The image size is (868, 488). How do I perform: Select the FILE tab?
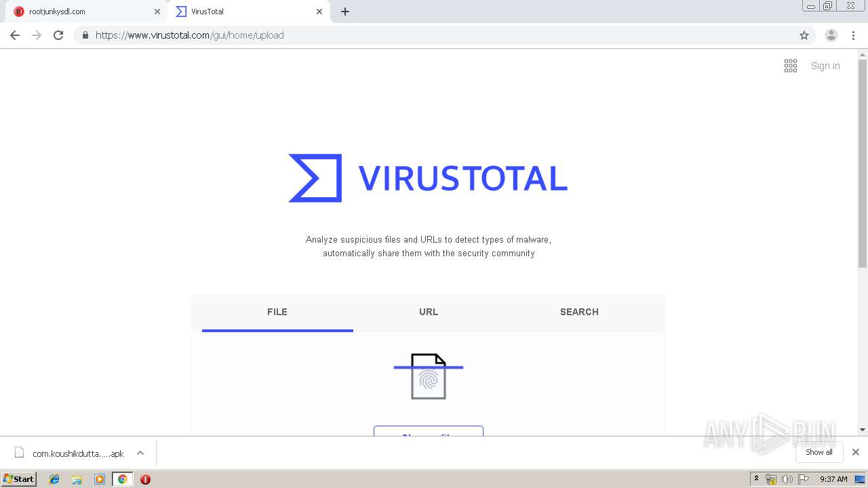coord(277,312)
